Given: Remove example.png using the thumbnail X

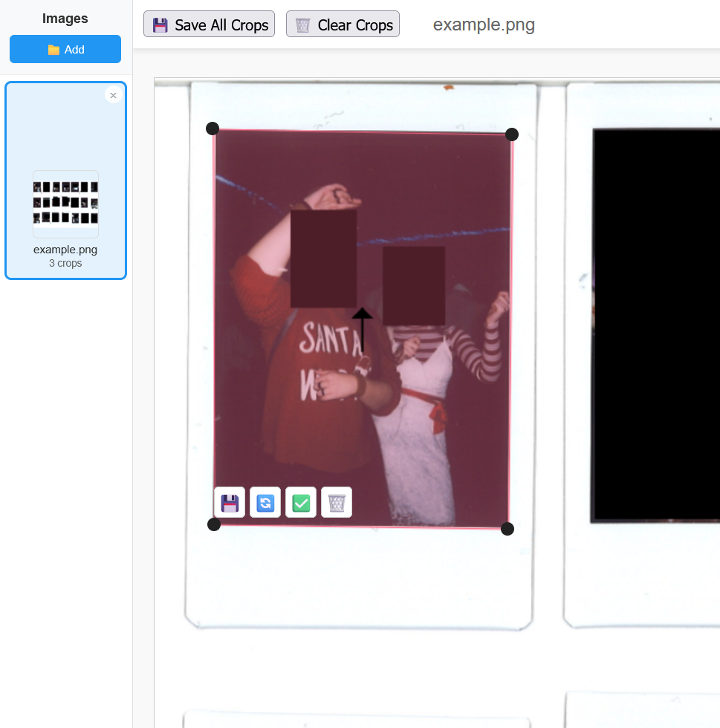Looking at the screenshot, I should tap(113, 95).
